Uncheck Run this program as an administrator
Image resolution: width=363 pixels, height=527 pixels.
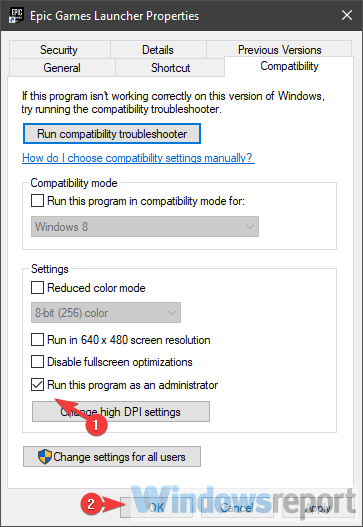click(37, 384)
